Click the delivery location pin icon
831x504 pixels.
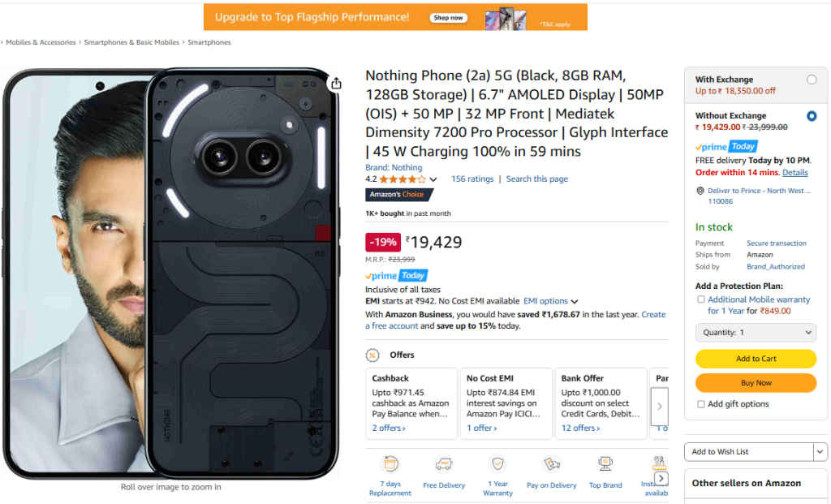point(700,189)
